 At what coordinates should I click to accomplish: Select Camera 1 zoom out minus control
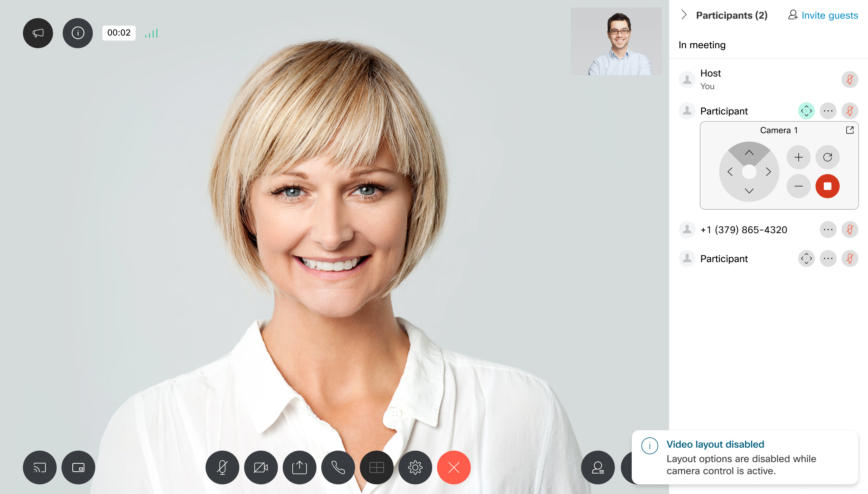click(799, 186)
